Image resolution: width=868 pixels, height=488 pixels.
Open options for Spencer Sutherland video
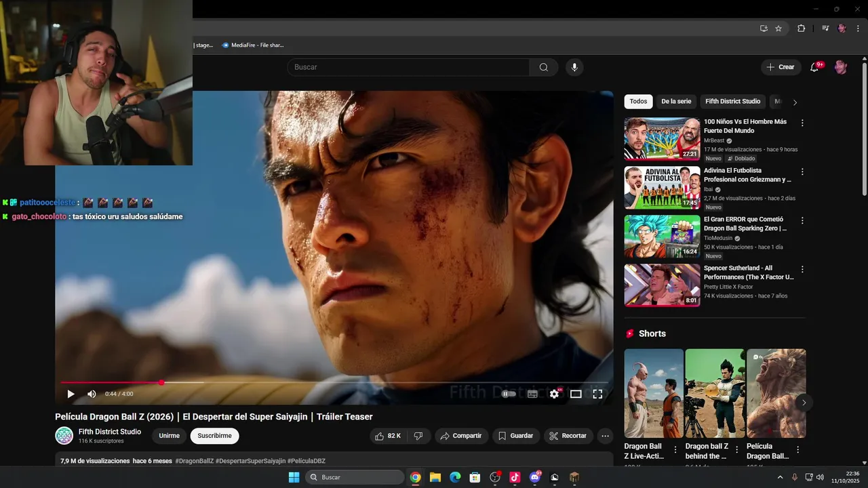click(802, 270)
